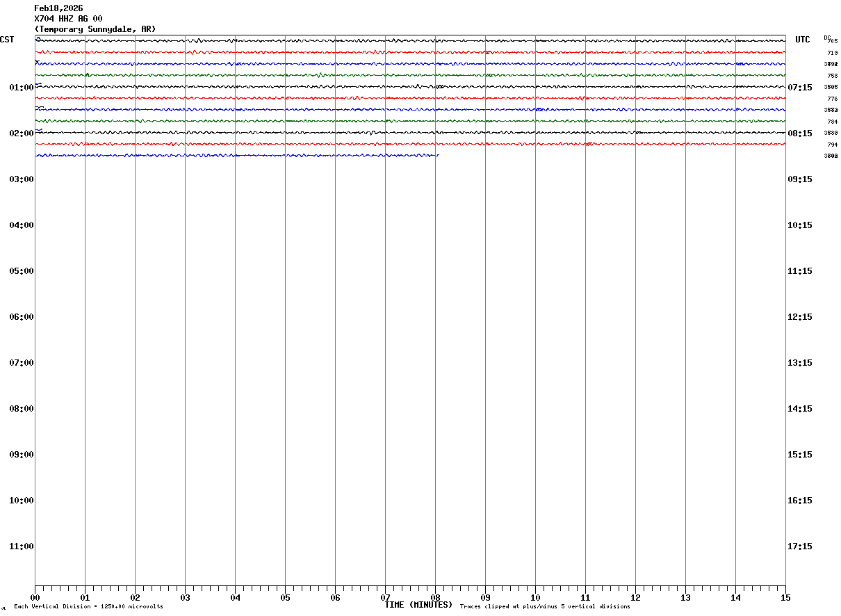Screen dimensions: 841x616
Task: Click the 08:15 UTC time label
Action: point(800,133)
